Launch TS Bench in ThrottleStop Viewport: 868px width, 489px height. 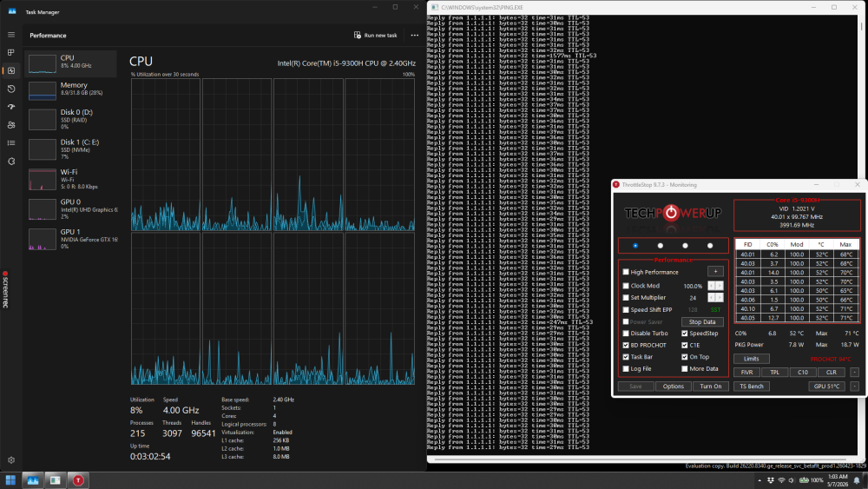click(x=751, y=386)
